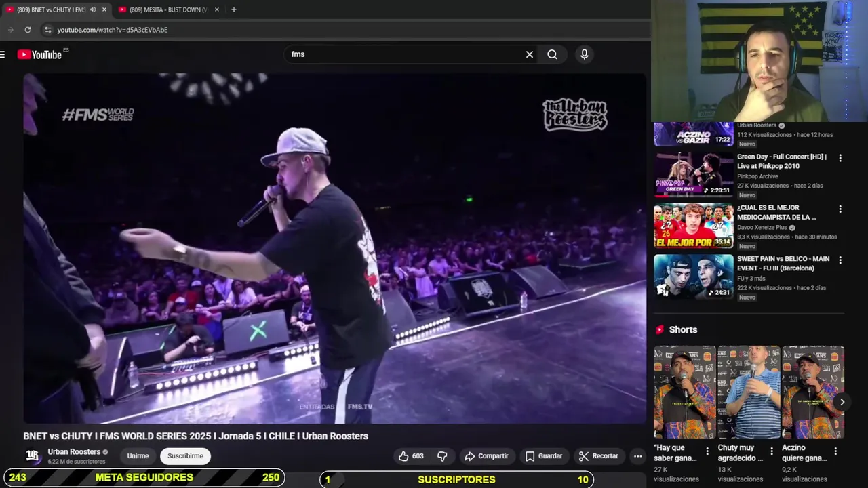Open options for 'Aczino quiere' Short
This screenshot has height=488, width=868.
[835, 451]
